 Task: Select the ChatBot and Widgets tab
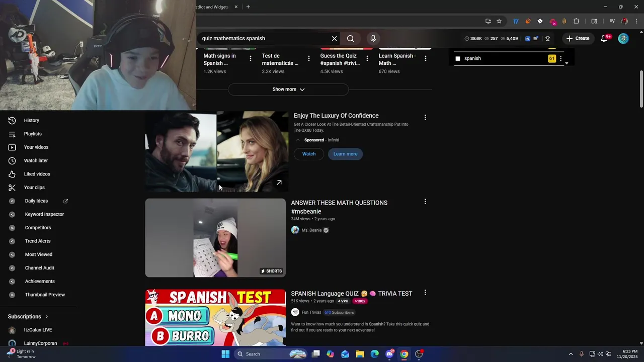213,7
